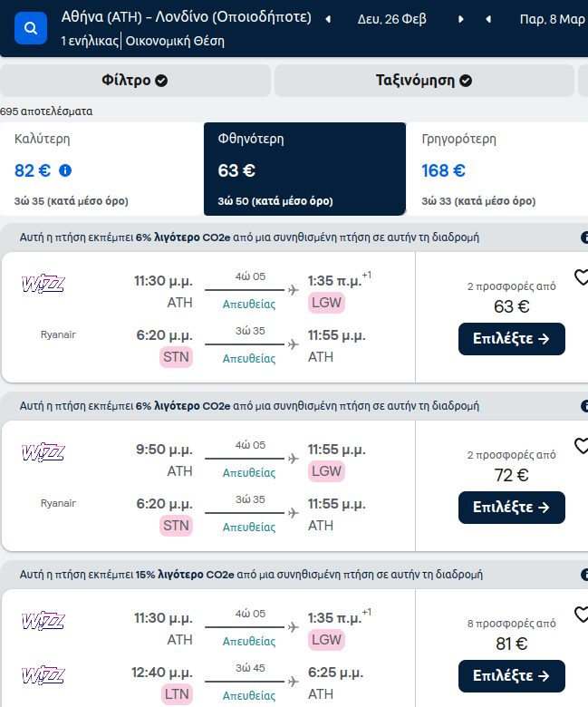Open CO2 info icon on first flight banner
This screenshot has width=588, height=707.
[584, 237]
